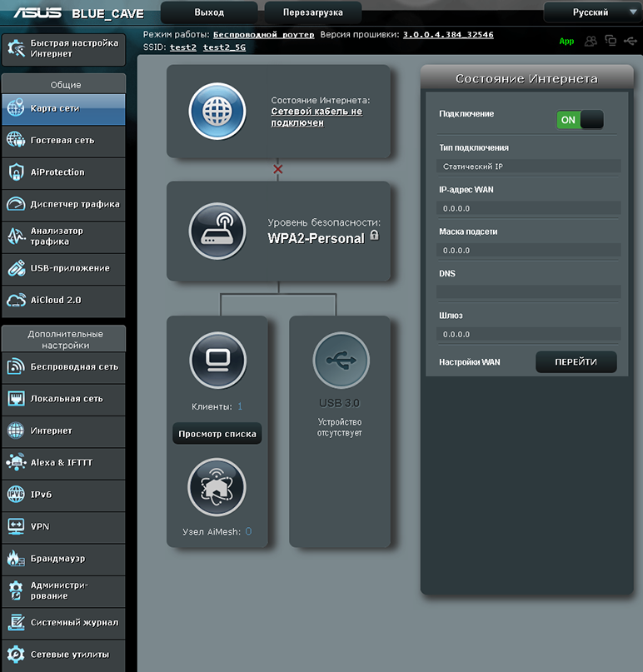Screen dimensions: 643x672
Task: Click the USB status icon in header
Action: (631, 41)
